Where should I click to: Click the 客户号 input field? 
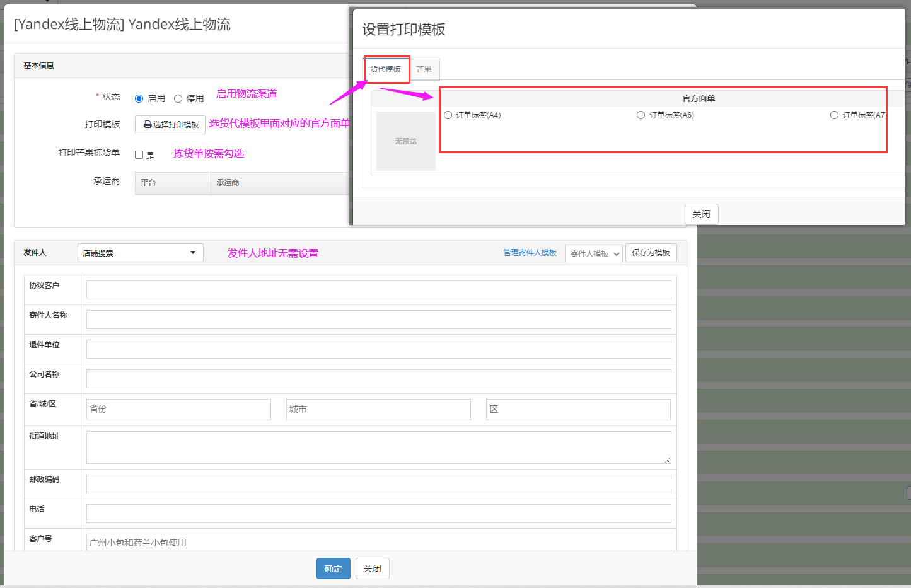(379, 543)
